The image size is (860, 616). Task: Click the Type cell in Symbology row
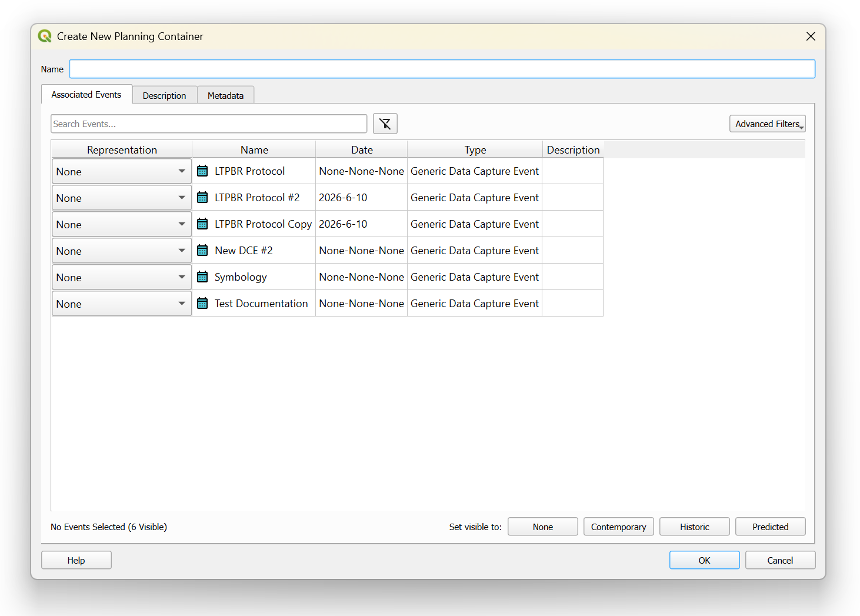click(x=475, y=277)
